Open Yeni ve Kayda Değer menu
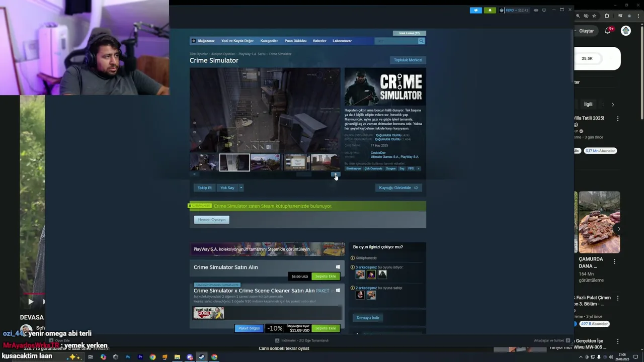The width and height of the screenshot is (644, 362). point(237,41)
